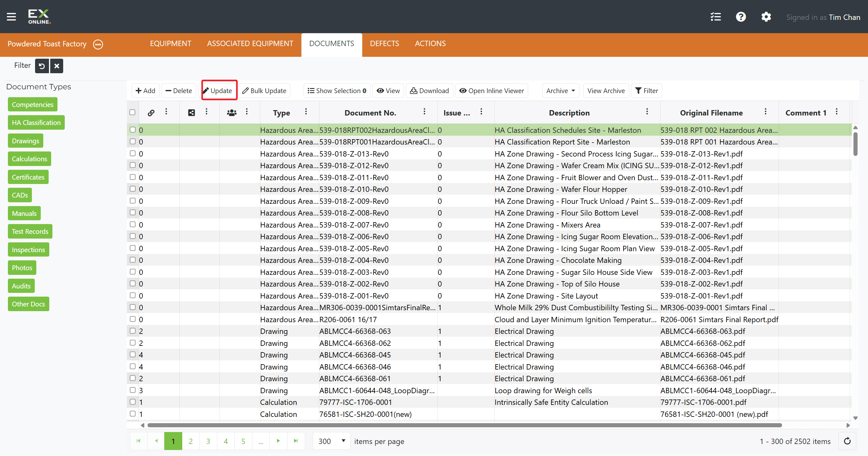Filter by HA Classification document type

tap(36, 122)
